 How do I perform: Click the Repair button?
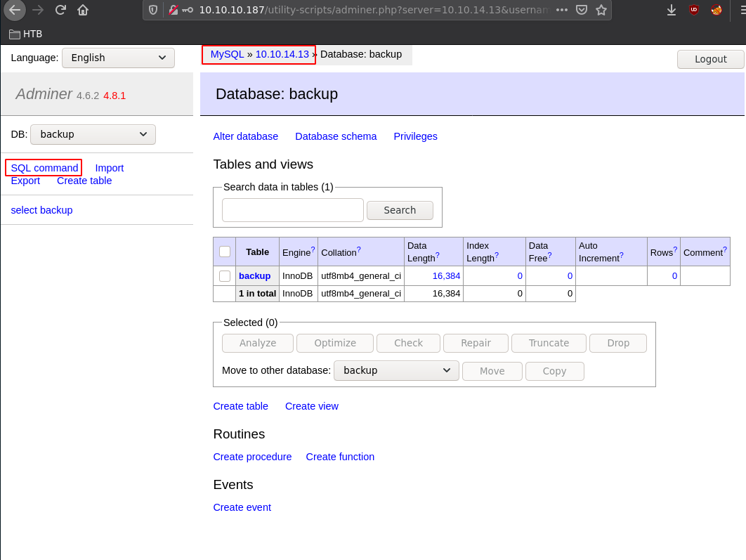click(x=476, y=343)
